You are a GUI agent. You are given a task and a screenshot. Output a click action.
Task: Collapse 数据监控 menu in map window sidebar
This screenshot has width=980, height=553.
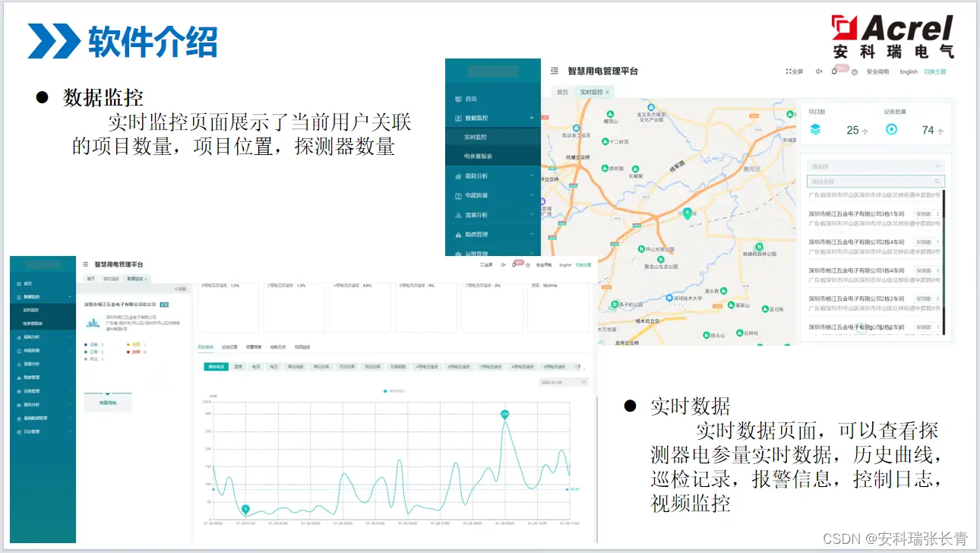[x=493, y=118]
